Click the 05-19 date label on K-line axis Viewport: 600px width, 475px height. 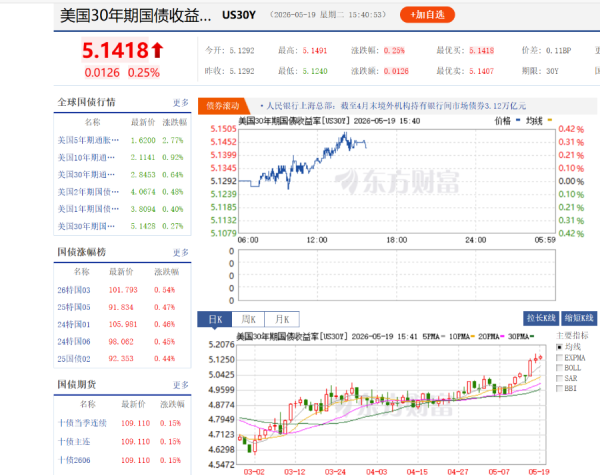tap(539, 471)
